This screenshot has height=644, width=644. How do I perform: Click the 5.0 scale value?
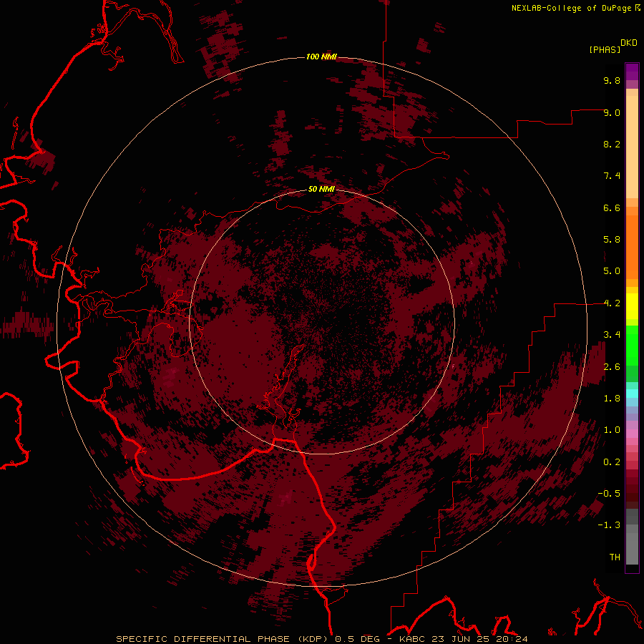(x=612, y=271)
